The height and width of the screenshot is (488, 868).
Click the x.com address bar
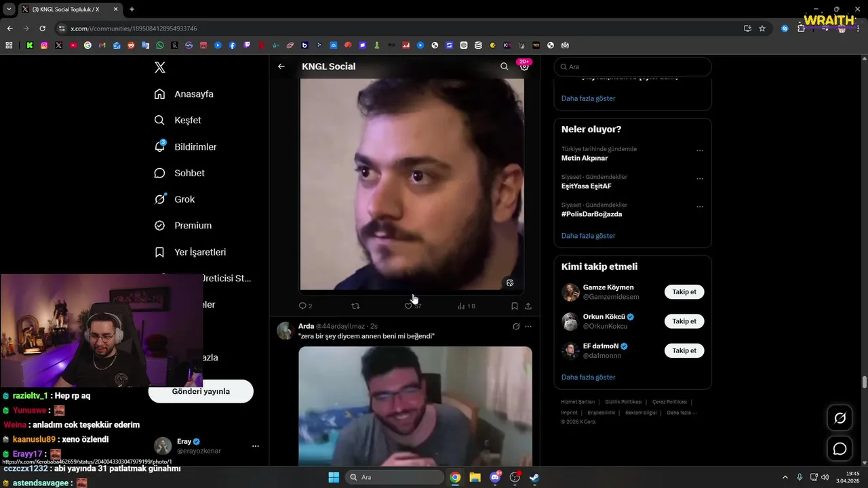tap(400, 28)
